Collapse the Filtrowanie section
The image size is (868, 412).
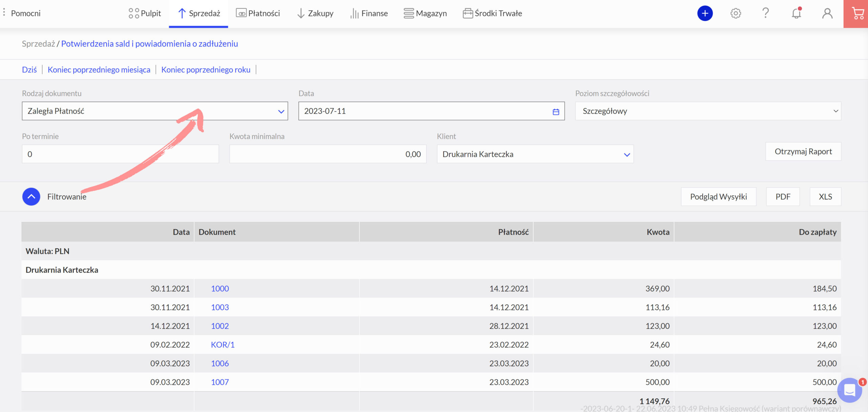[x=31, y=197]
